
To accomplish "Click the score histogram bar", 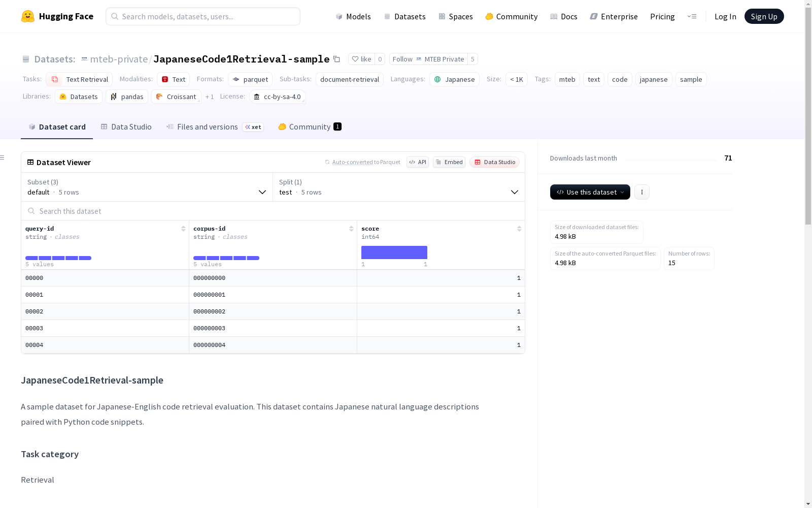I will coord(394,252).
